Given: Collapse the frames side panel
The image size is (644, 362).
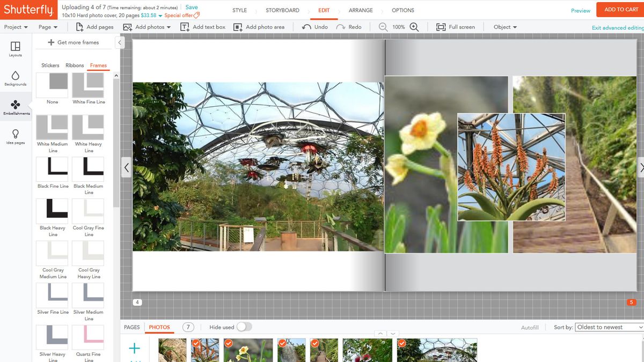Looking at the screenshot, I should point(120,42).
